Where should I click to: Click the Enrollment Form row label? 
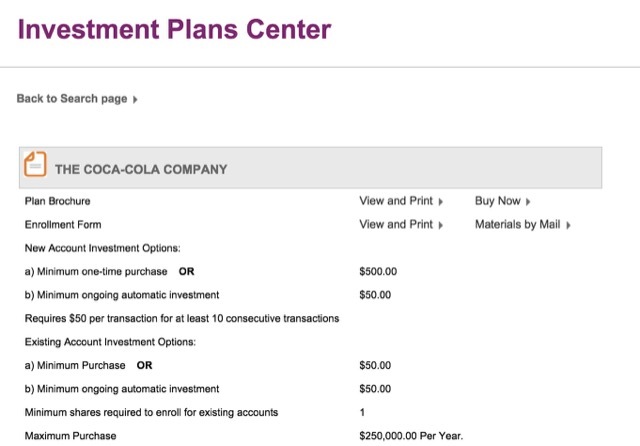63,224
